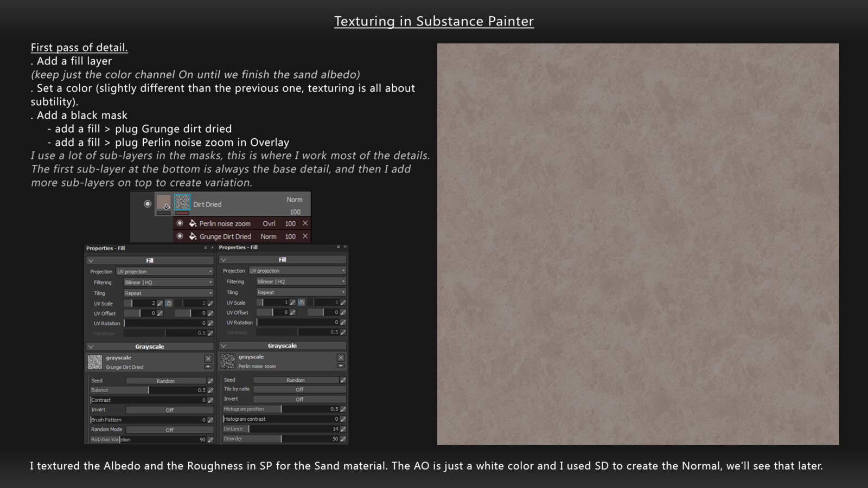Toggle Invert Off for Perlin noise zoom
The height and width of the screenshot is (488, 868).
coord(299,399)
